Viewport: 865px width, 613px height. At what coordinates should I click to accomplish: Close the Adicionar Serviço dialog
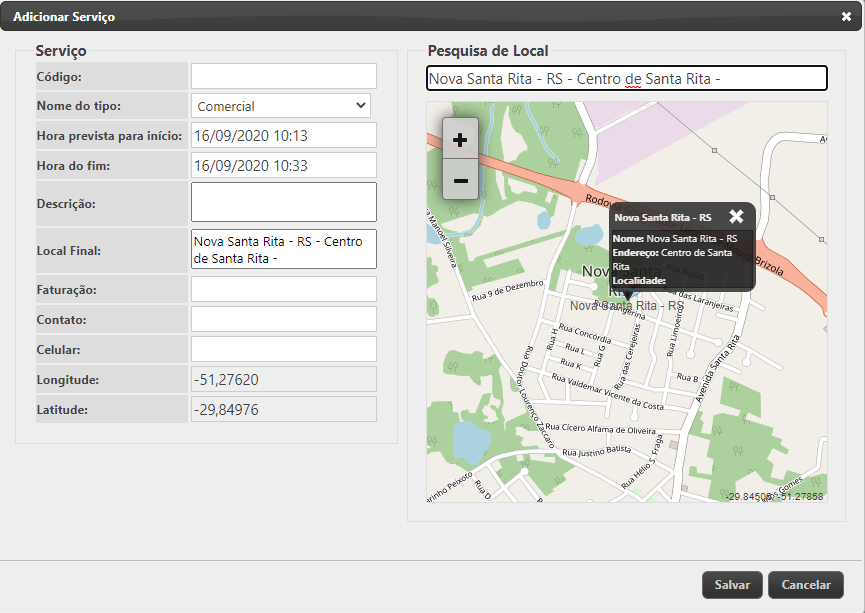tap(846, 17)
